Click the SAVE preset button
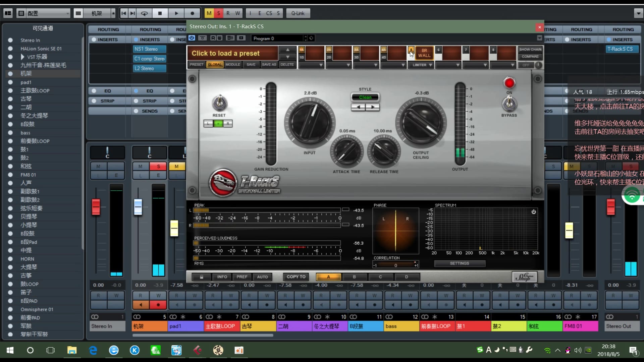The width and height of the screenshot is (644, 362). point(251,65)
